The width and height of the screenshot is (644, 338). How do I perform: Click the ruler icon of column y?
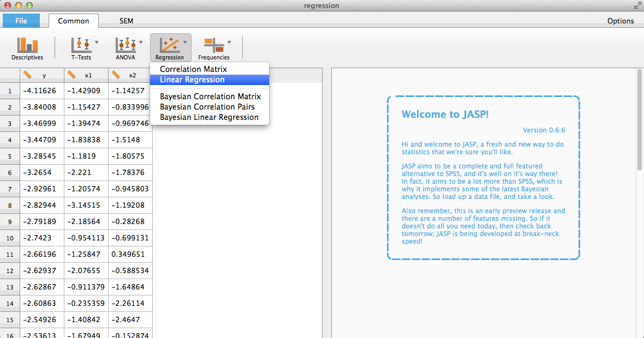(27, 75)
